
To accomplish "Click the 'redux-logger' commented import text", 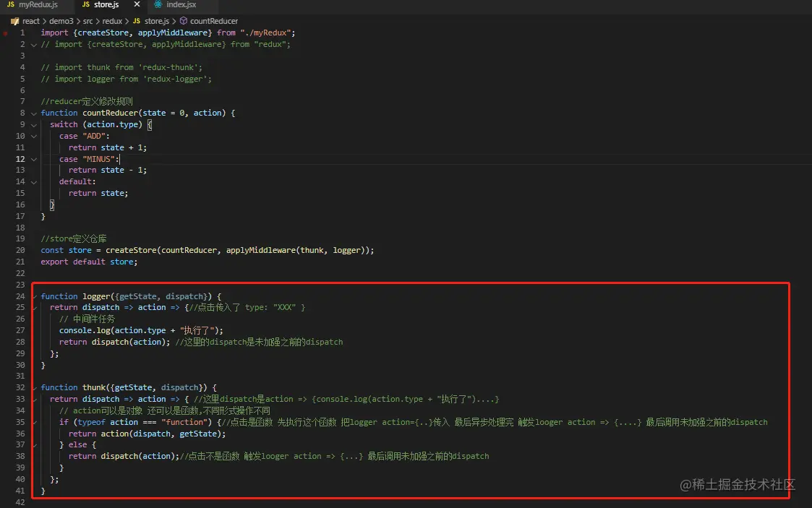I will coord(175,79).
